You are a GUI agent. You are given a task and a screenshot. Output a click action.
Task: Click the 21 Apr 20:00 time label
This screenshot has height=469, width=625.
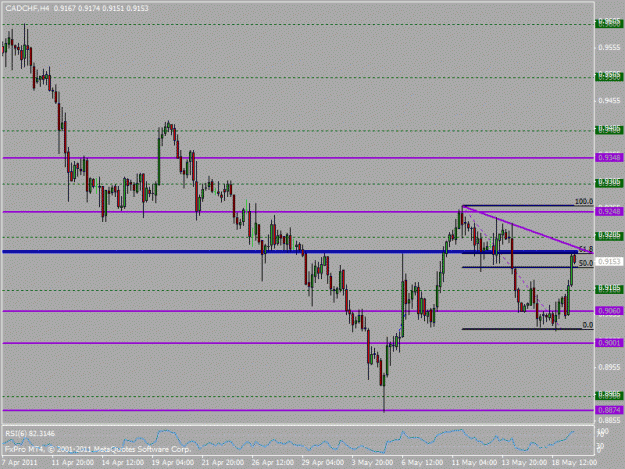[x=223, y=462]
